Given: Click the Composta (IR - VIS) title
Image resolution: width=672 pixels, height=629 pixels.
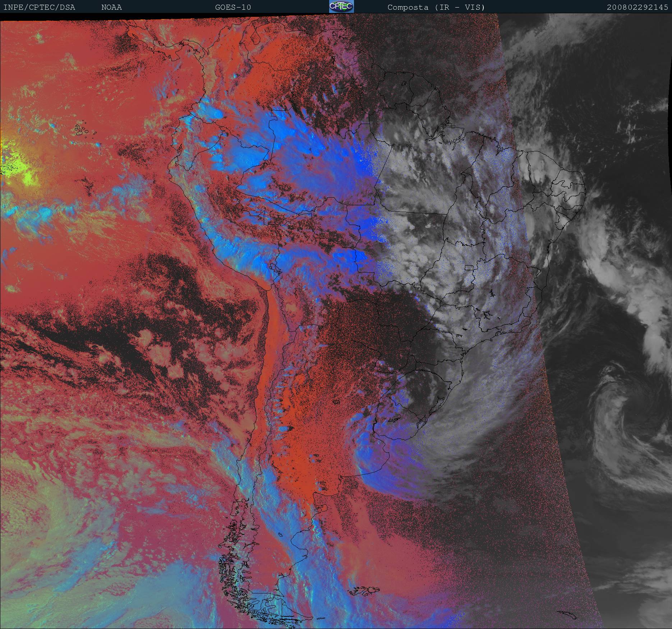Looking at the screenshot, I should [x=436, y=7].
